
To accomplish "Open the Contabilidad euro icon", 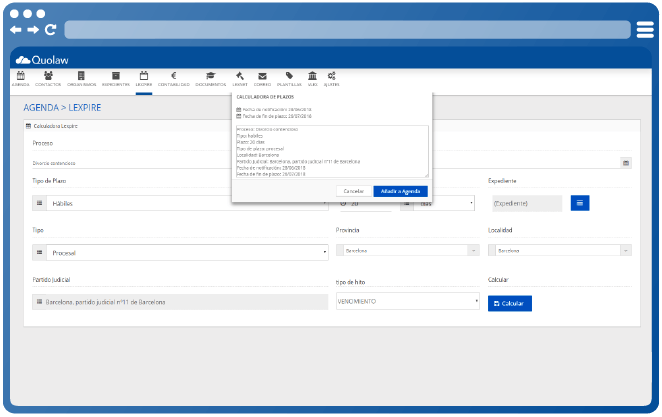I will (x=174, y=76).
